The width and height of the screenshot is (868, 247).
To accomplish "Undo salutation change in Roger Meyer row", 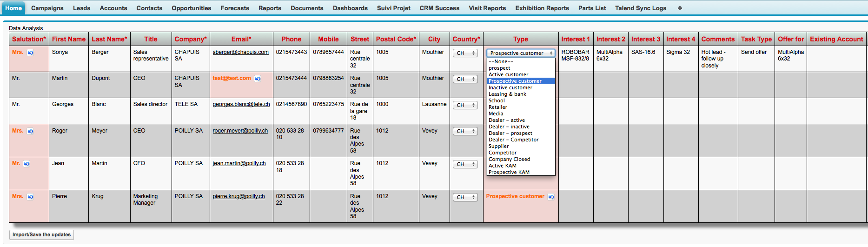I will tap(30, 131).
